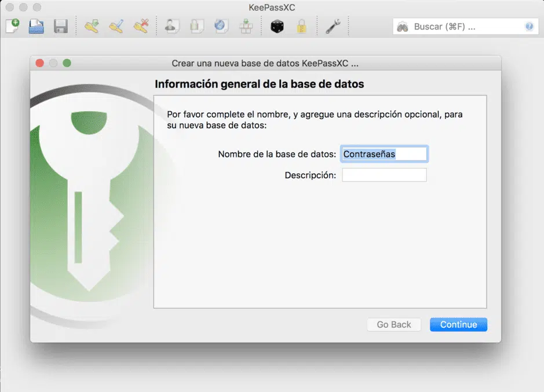Click the Delete entry key icon
The image size is (544, 392).
pyautogui.click(x=141, y=27)
